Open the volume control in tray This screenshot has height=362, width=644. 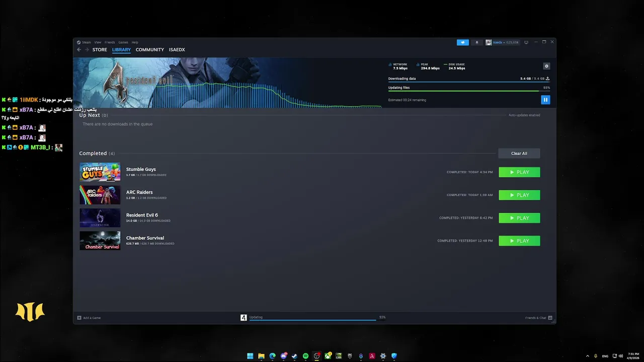pos(620,356)
